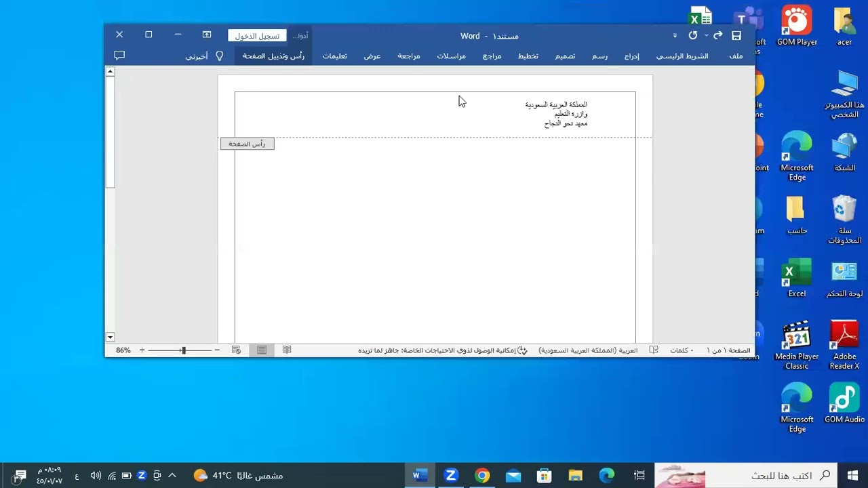Click the رأس الصفحة header label tag
The width and height of the screenshot is (868, 488).
[248, 144]
